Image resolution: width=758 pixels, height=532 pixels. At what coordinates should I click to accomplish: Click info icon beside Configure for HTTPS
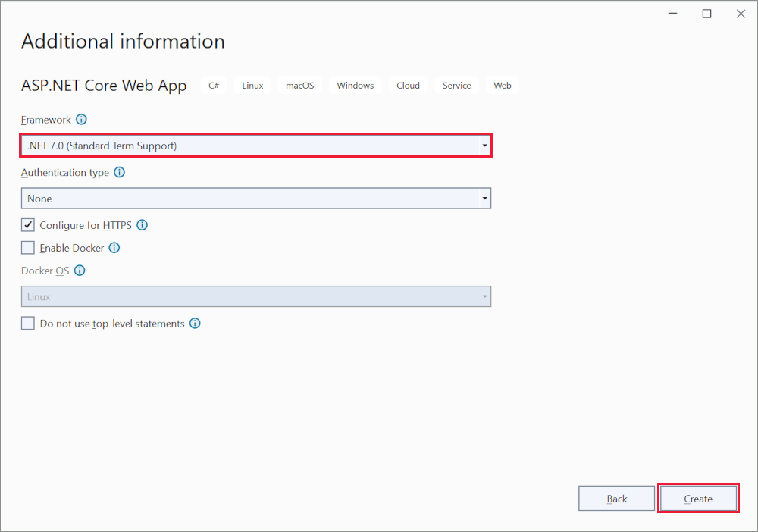point(142,225)
